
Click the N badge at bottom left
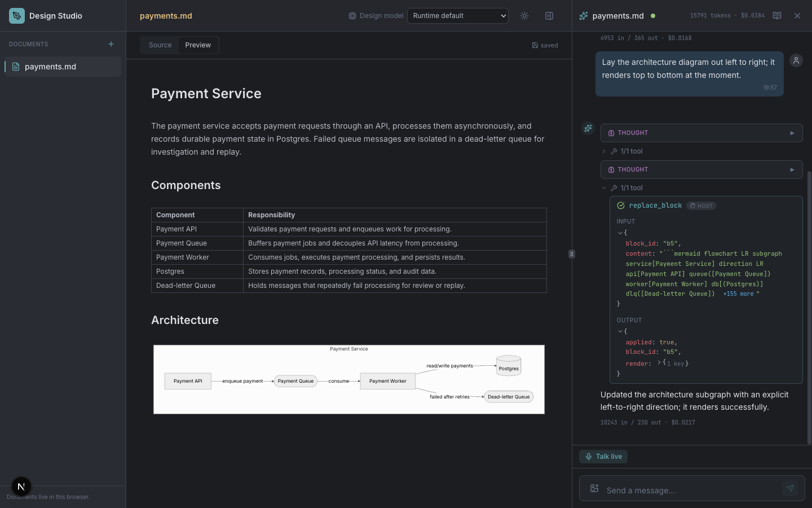[21, 487]
